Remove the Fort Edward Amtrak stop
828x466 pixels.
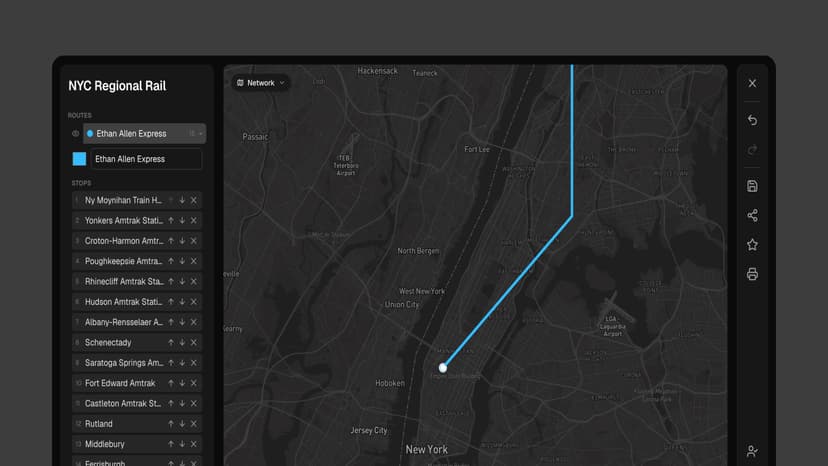tap(194, 383)
